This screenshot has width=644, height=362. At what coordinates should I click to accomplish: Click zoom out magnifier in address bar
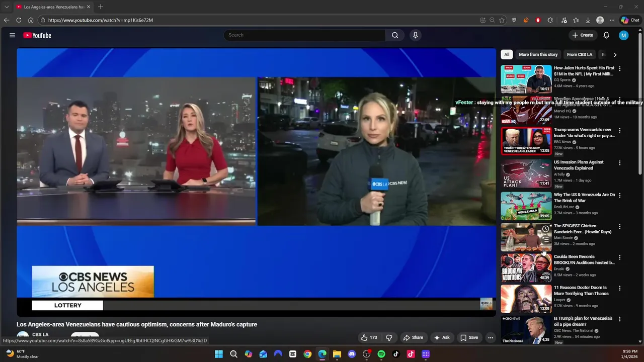coord(492,20)
